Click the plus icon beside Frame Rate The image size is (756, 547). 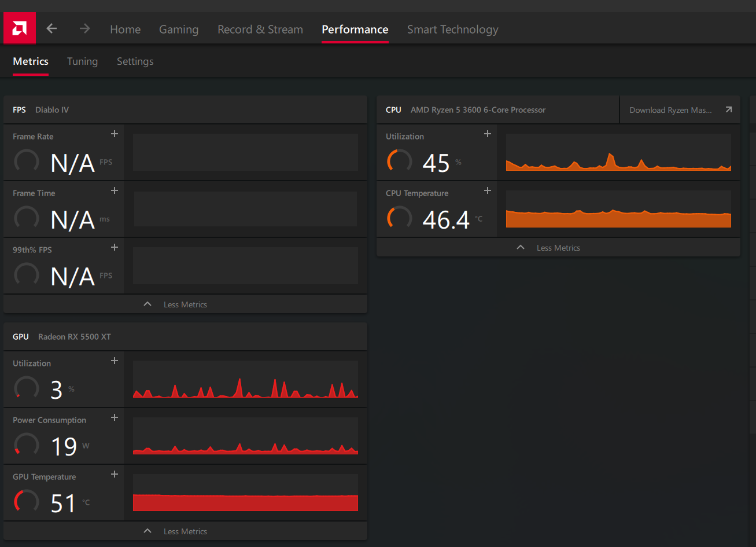click(x=115, y=134)
